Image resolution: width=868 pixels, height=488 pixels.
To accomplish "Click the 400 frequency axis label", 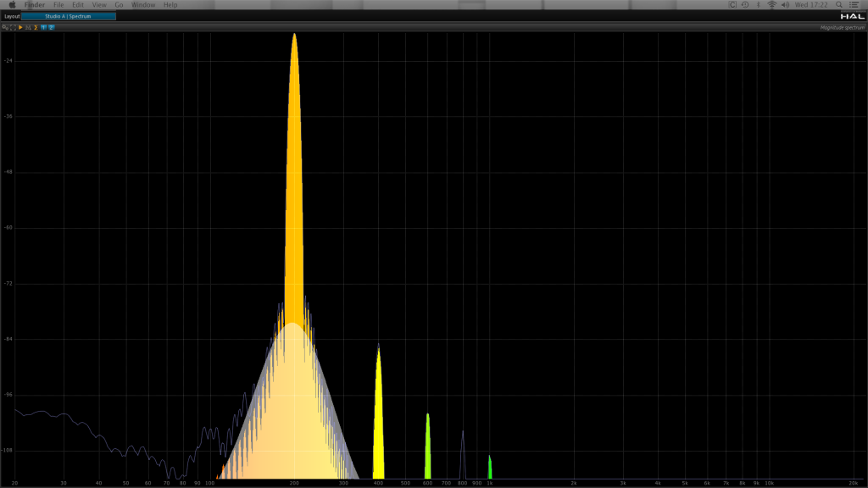I will (x=379, y=483).
